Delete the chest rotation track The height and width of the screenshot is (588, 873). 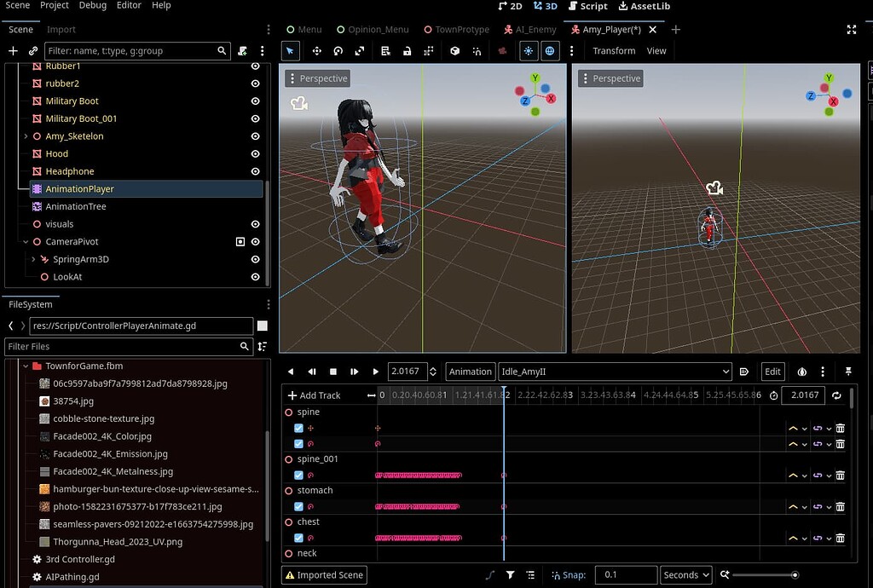click(x=840, y=538)
